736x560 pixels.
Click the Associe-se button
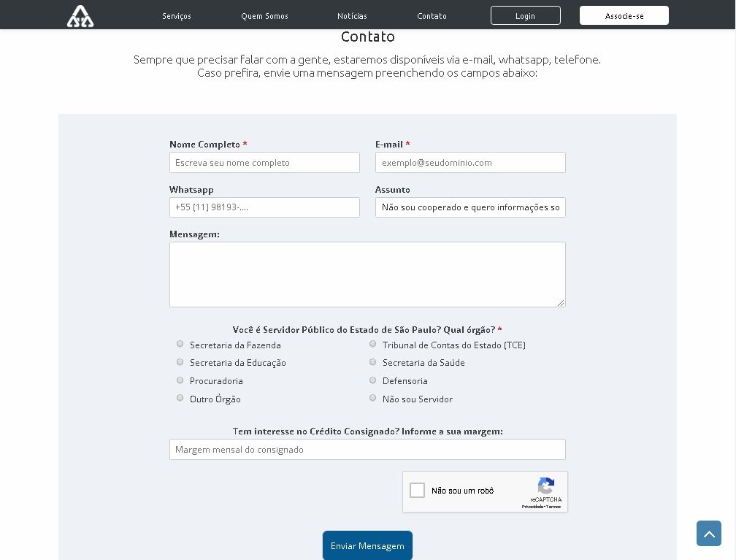click(624, 15)
